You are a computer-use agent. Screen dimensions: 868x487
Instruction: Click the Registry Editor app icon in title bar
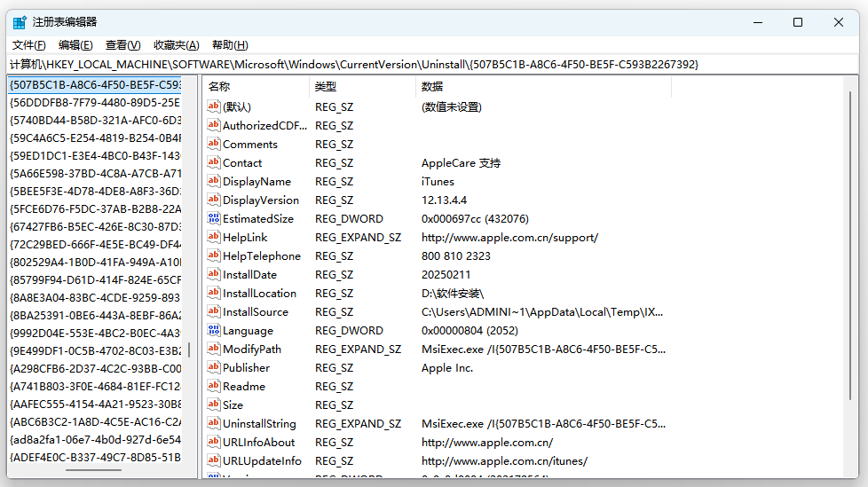click(20, 23)
